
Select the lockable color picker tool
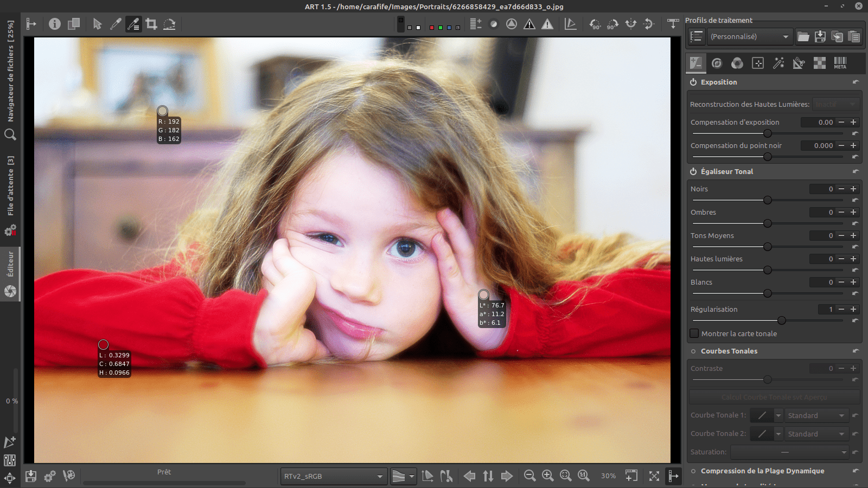click(133, 24)
